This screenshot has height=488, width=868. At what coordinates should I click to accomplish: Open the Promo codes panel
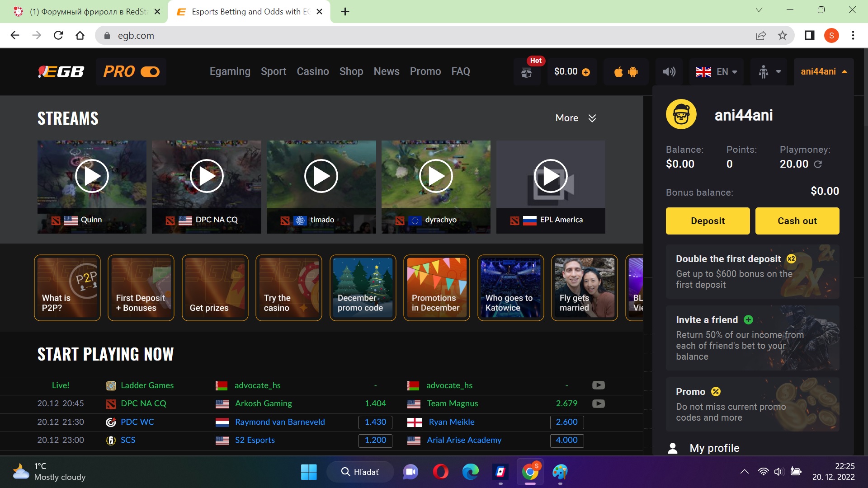click(753, 404)
